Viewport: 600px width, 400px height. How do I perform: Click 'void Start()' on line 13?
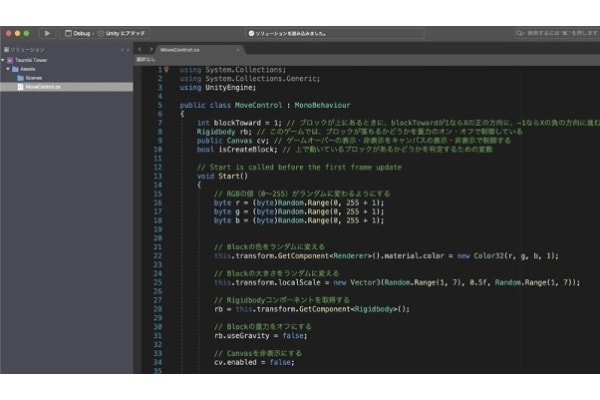(222, 176)
